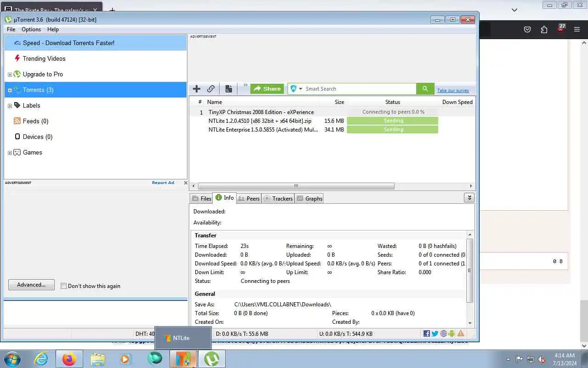Sort torrents by Size column header
Screen dimensions: 588x368
[333, 102]
